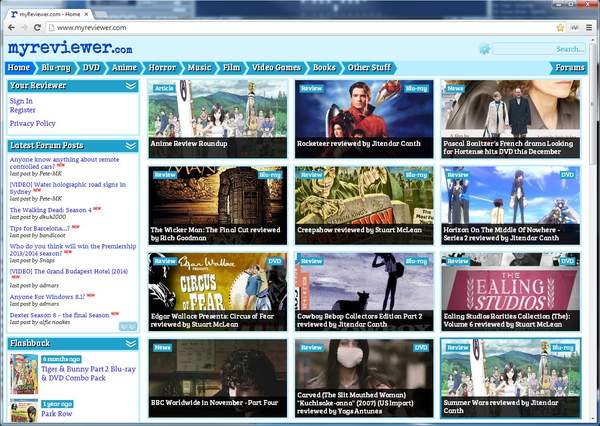Open Tips for Barcelona forum post

click(x=40, y=228)
